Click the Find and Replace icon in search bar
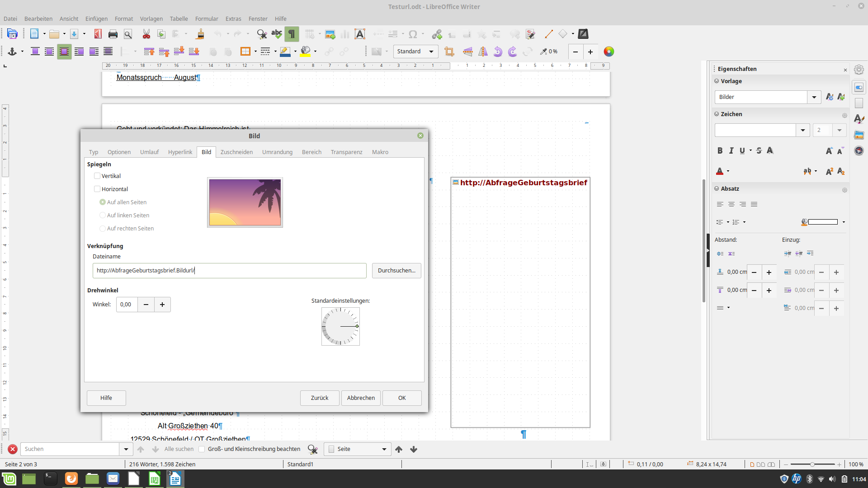 (x=312, y=449)
